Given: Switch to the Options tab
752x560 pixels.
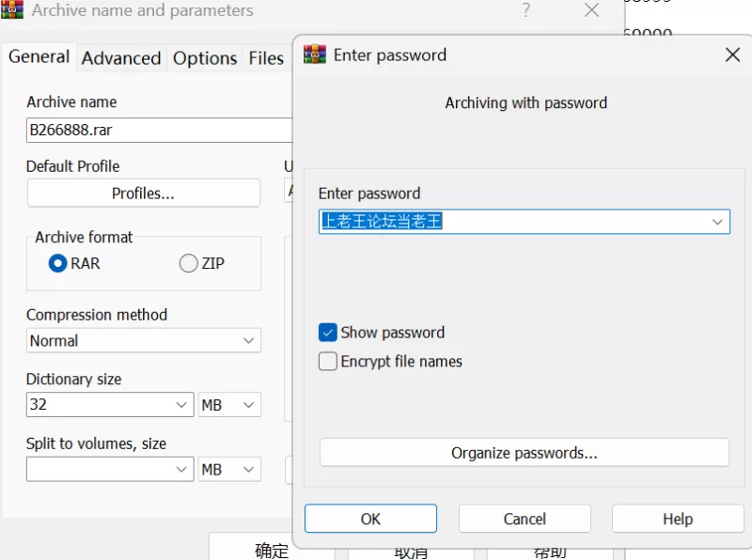Looking at the screenshot, I should tap(205, 58).
